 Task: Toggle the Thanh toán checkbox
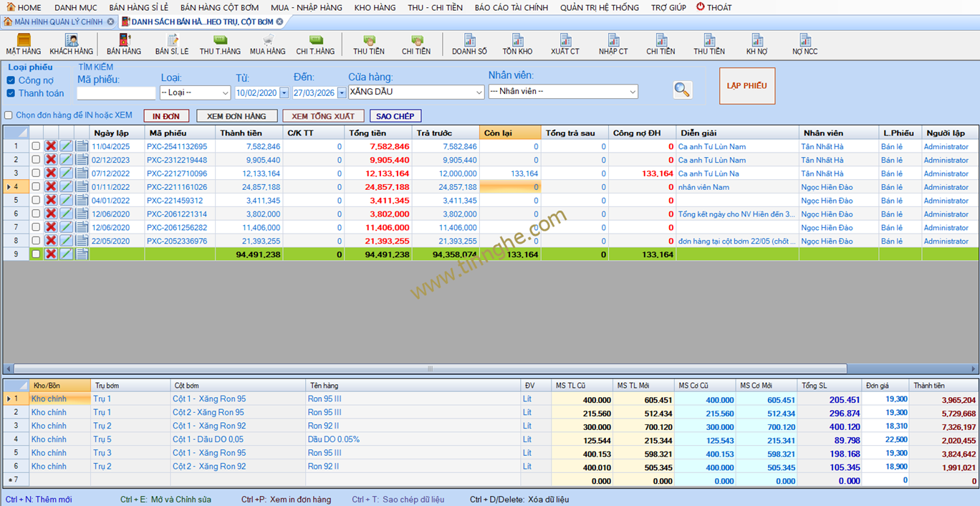(11, 93)
